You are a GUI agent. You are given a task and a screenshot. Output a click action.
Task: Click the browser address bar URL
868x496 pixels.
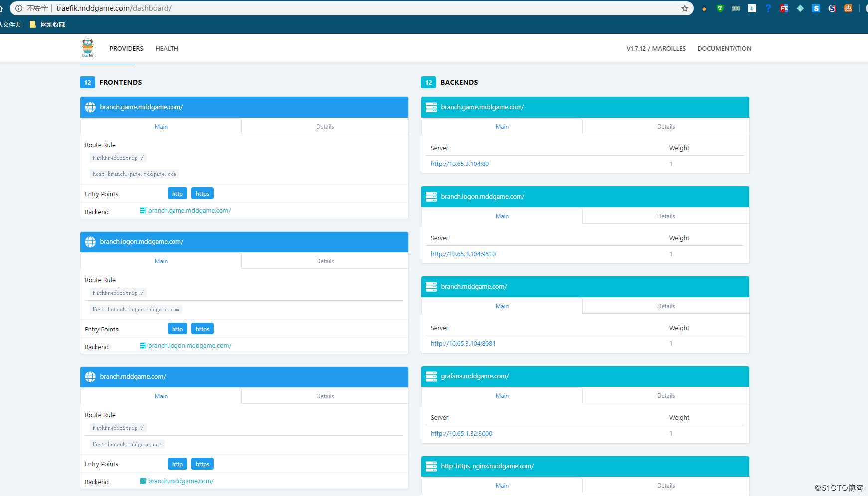tap(114, 8)
